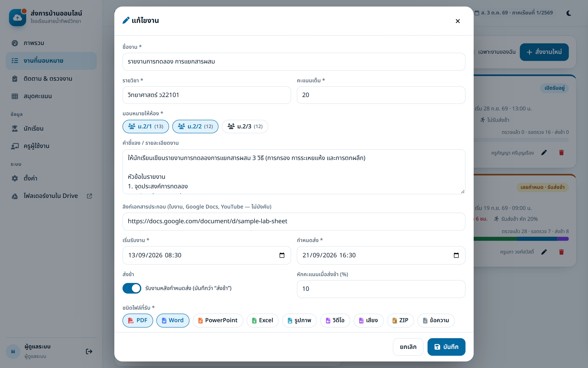Click the สั่งงานใหม่ button

pos(544,52)
